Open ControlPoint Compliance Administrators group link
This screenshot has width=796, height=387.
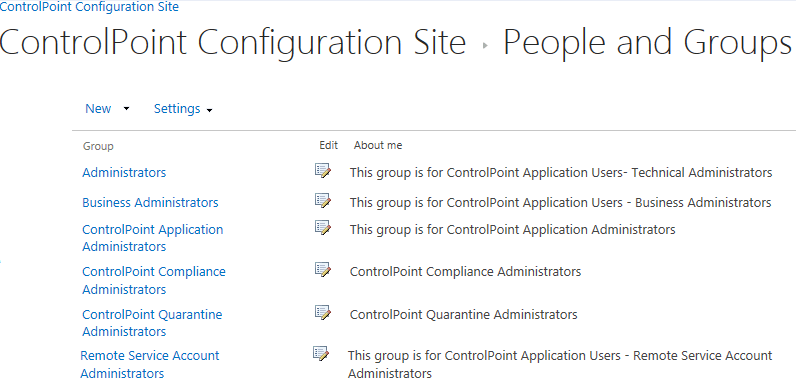tap(154, 280)
